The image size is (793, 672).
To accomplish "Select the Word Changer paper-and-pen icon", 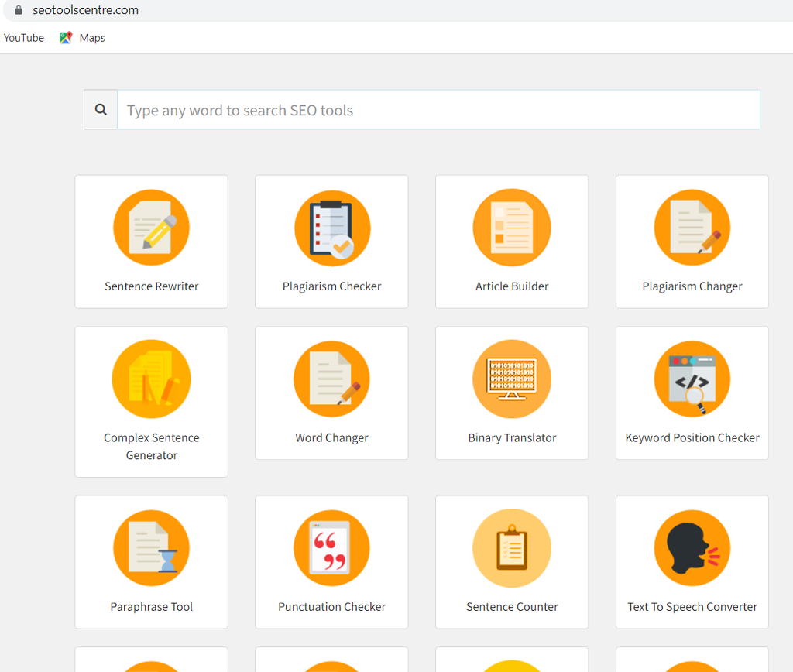I will (x=331, y=379).
